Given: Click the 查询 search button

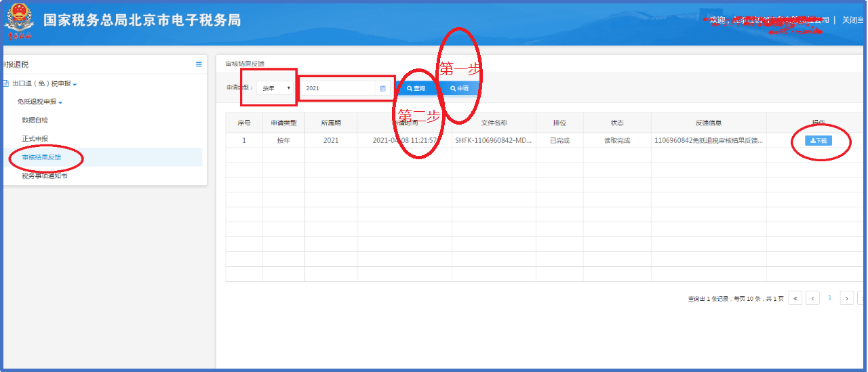Looking at the screenshot, I should point(416,88).
